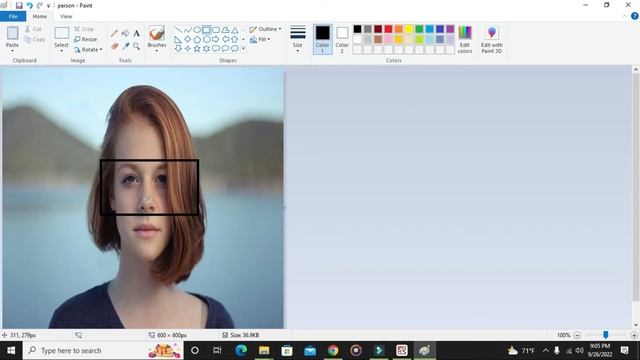Pick the red color swatch
The width and height of the screenshot is (640, 360).
(x=388, y=29)
